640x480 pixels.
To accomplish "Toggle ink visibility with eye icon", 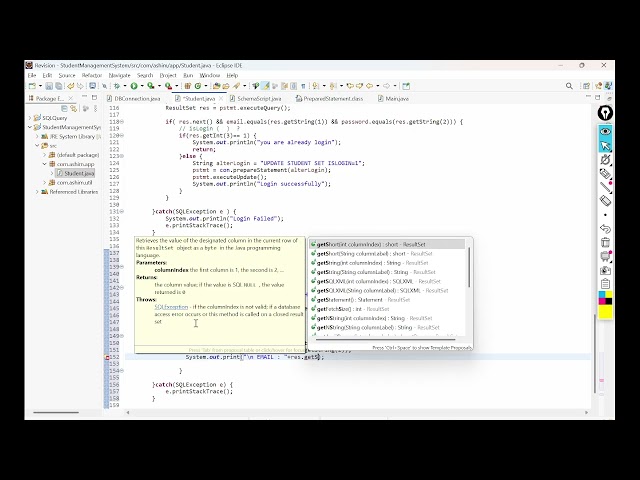I will coord(605,131).
